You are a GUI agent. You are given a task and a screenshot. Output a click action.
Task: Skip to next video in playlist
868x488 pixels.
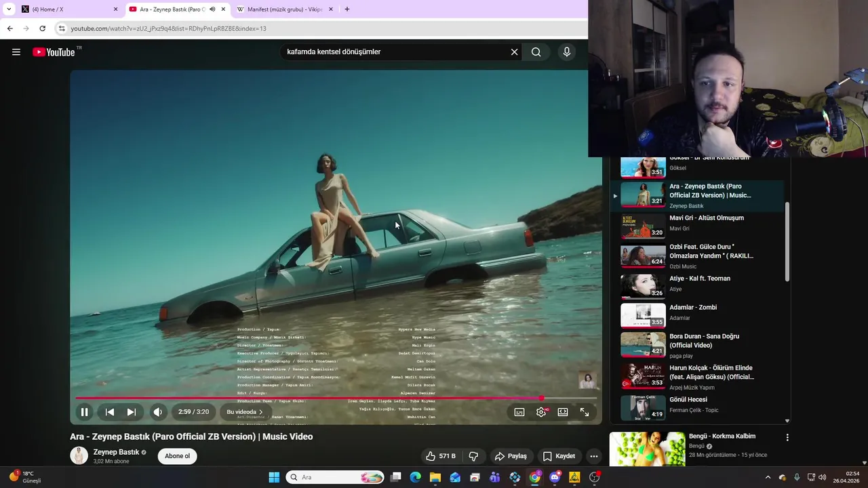coord(132,412)
